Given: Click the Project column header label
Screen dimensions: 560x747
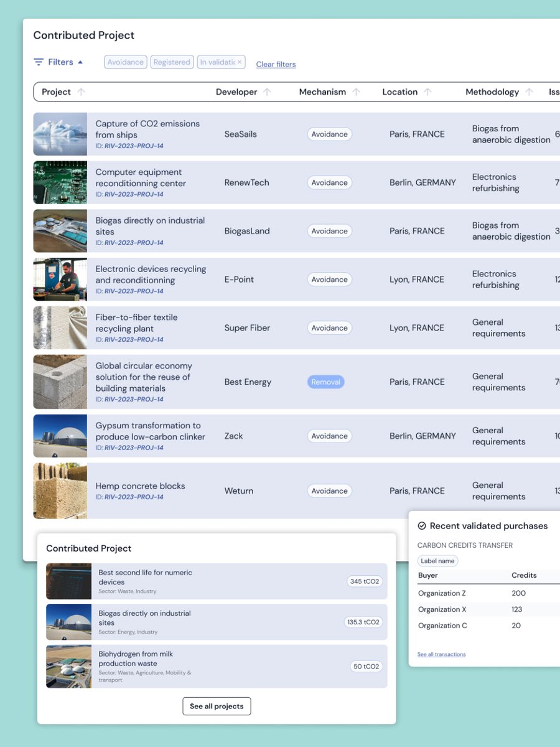Looking at the screenshot, I should click(x=56, y=92).
